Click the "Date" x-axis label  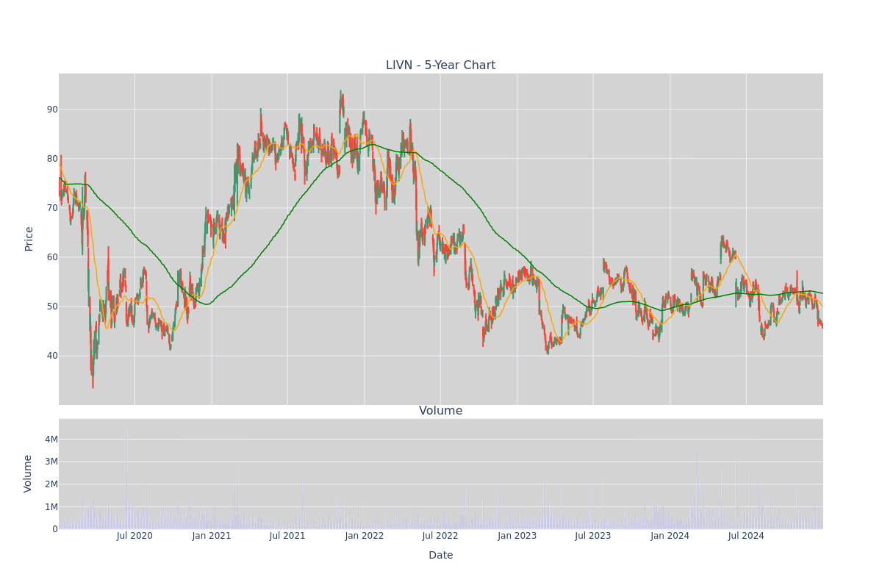click(440, 556)
